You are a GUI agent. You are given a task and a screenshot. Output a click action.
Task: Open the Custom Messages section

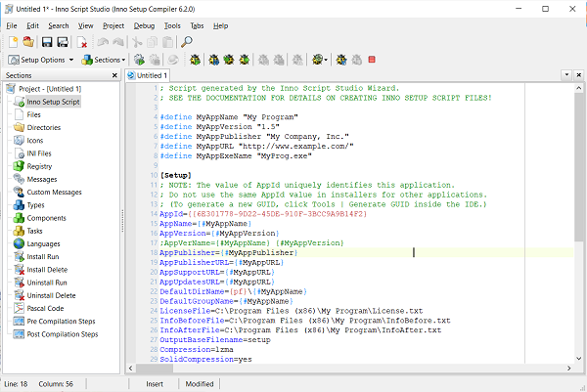[54, 193]
